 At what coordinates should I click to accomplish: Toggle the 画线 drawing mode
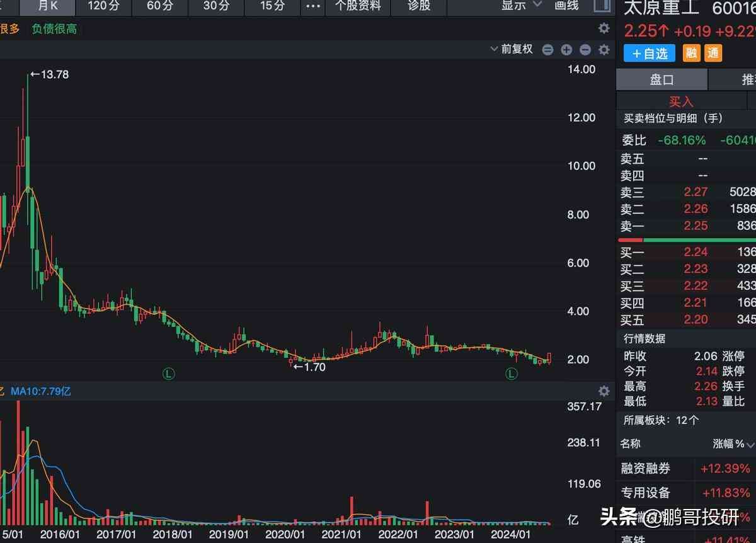click(566, 6)
